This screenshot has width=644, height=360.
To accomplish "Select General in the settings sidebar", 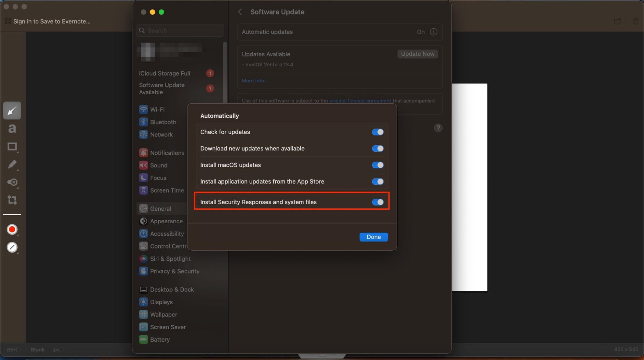I will pos(162,208).
